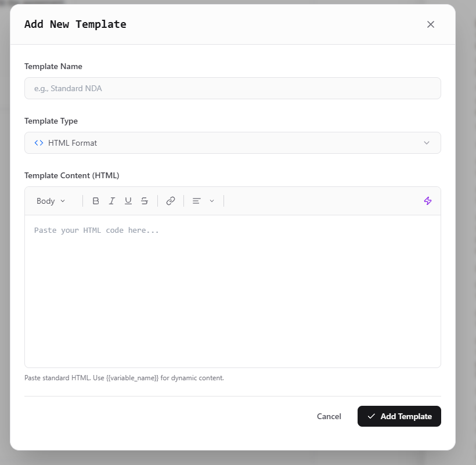Toggle bold formatting in editor toolbar
476x465 pixels.
tap(96, 201)
